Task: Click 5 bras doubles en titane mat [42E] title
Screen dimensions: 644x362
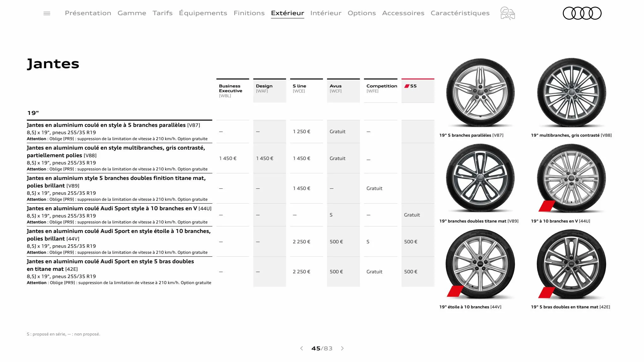Action: pyautogui.click(x=110, y=265)
